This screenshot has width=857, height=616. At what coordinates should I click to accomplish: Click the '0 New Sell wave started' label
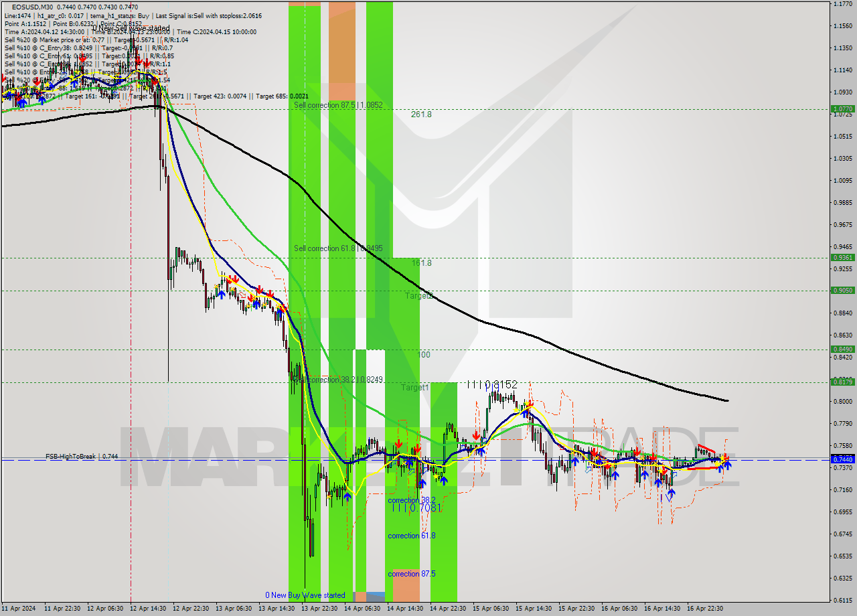tap(131, 28)
